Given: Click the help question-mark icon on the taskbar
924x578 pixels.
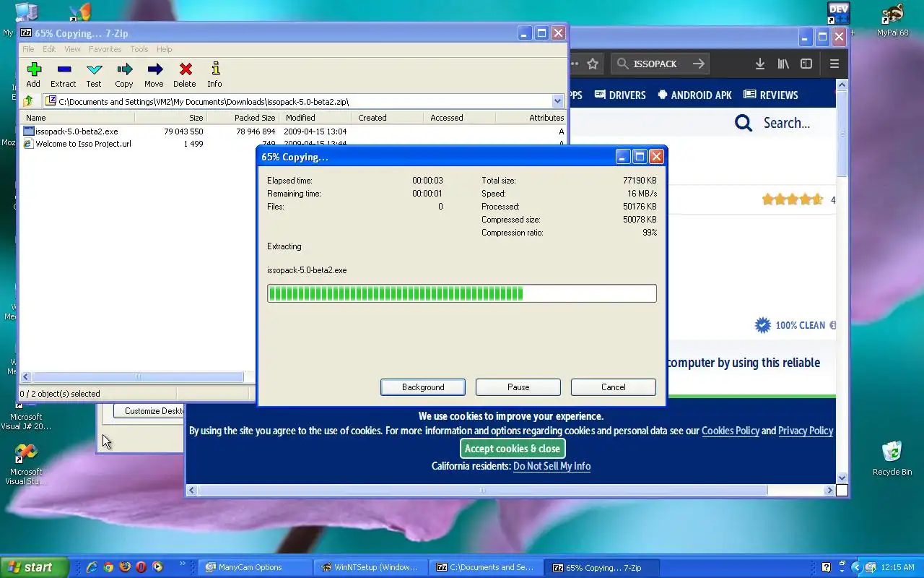Looking at the screenshot, I should click(827, 567).
